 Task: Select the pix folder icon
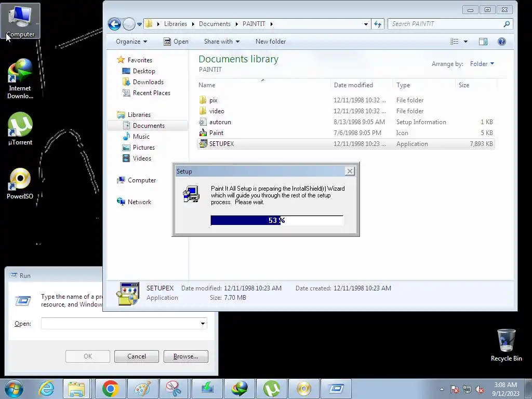pyautogui.click(x=203, y=100)
